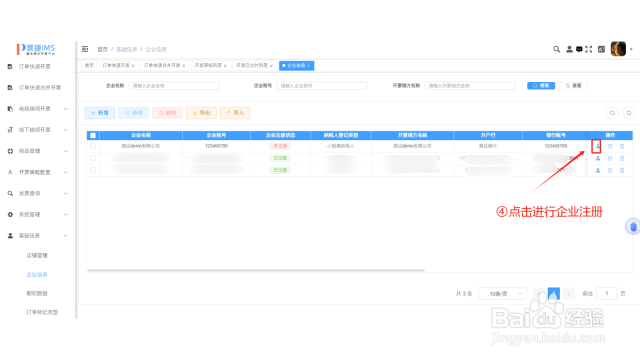Toggle search bar visibility round icon
The height and width of the screenshot is (360, 640).
click(612, 113)
